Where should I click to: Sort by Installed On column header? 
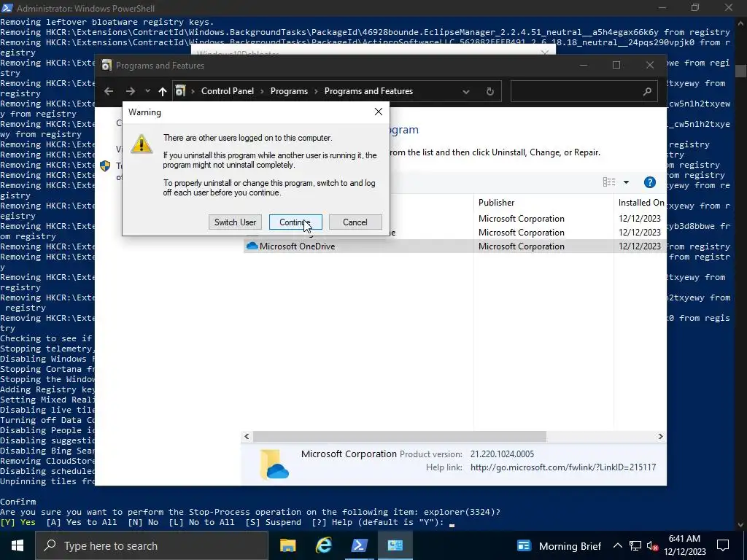[640, 203]
